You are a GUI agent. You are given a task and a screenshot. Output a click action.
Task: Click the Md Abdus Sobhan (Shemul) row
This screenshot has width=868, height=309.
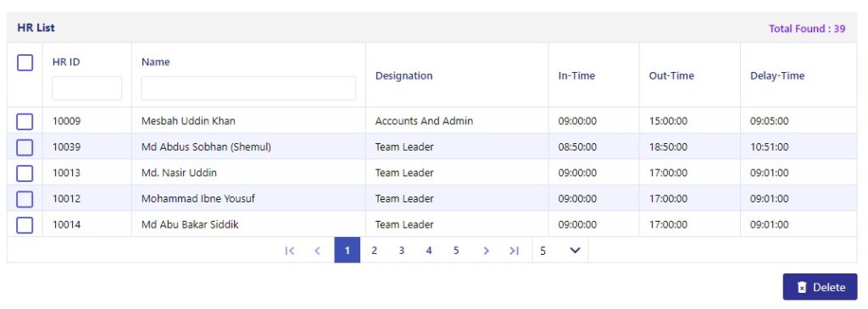tap(431, 147)
